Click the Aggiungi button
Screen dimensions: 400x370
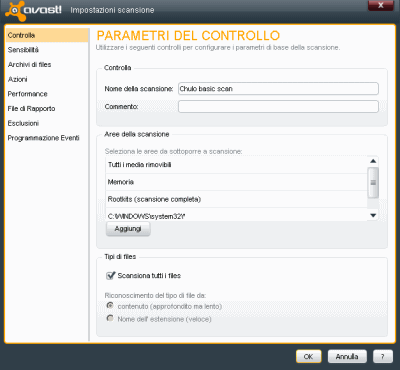click(x=128, y=229)
